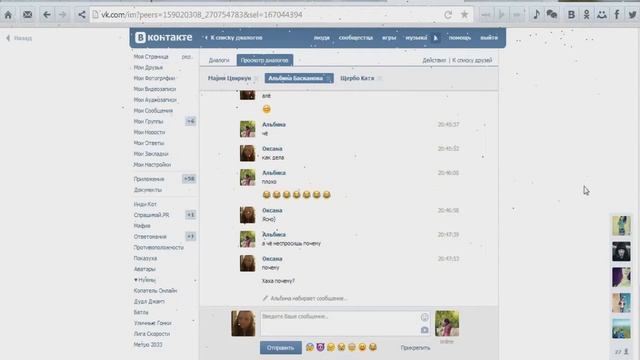
Task: Insert the blue-faced crying emoji next to Отправить
Action: click(x=310, y=347)
